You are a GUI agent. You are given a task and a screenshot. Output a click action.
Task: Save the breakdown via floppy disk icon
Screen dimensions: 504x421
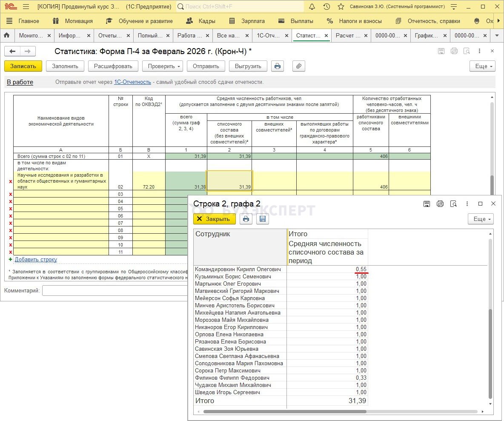(263, 219)
